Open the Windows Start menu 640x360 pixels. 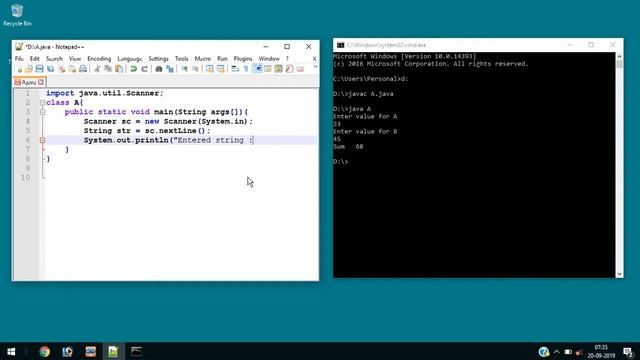pyautogui.click(x=11, y=351)
